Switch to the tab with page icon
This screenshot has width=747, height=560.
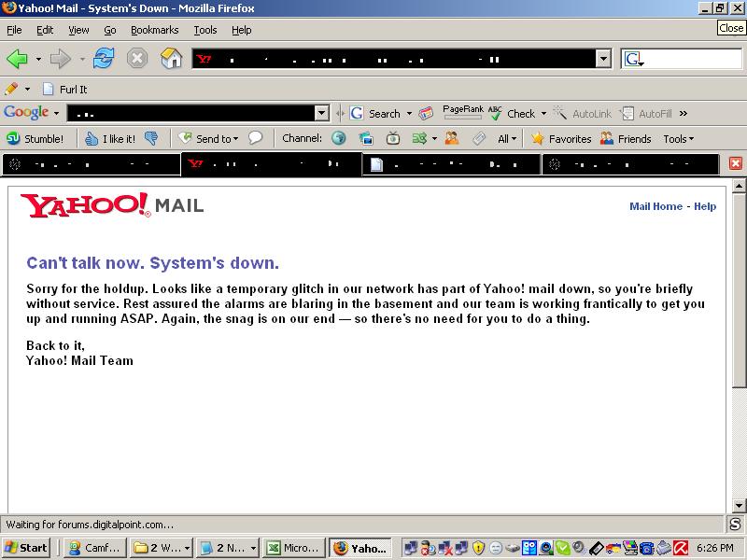452,165
